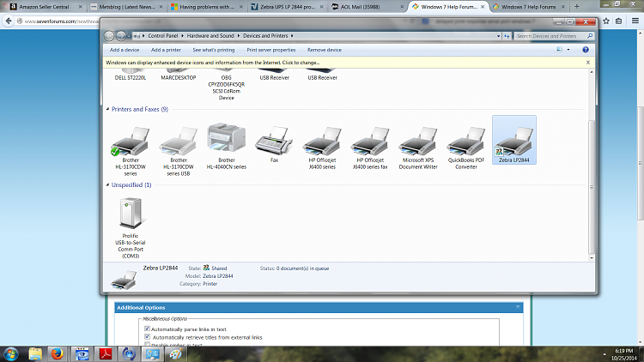Click the Explorer back navigation button
This screenshot has width=644, height=362.
[x=109, y=36]
